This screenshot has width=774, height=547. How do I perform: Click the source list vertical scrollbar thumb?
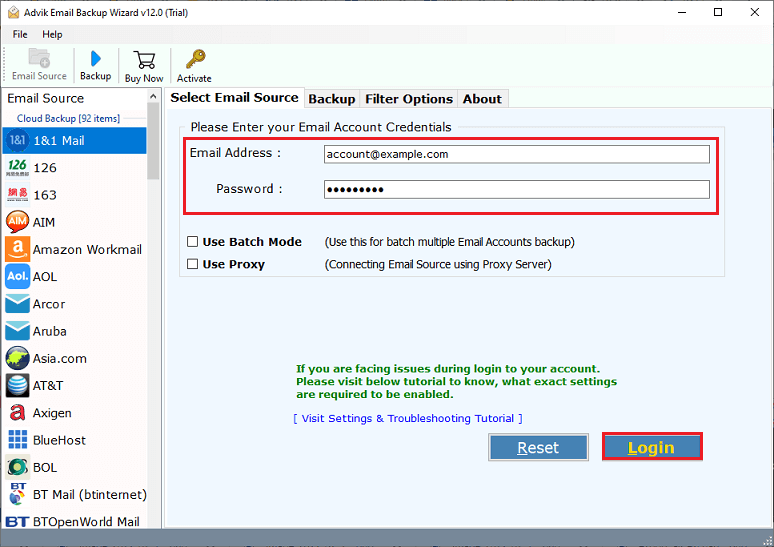pyautogui.click(x=154, y=142)
